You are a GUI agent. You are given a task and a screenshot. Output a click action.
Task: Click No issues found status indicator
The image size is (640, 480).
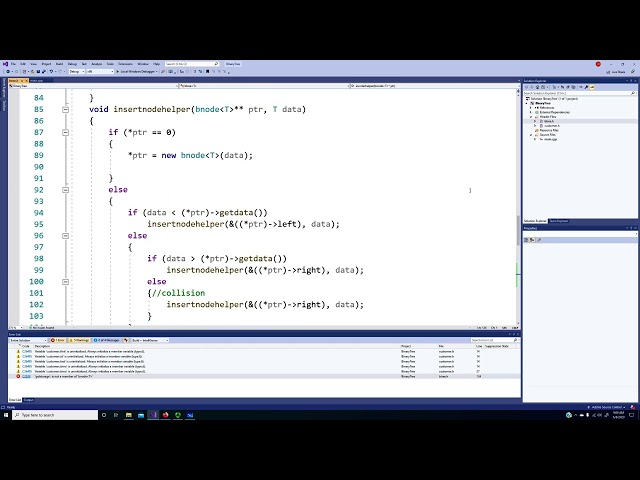point(42,327)
